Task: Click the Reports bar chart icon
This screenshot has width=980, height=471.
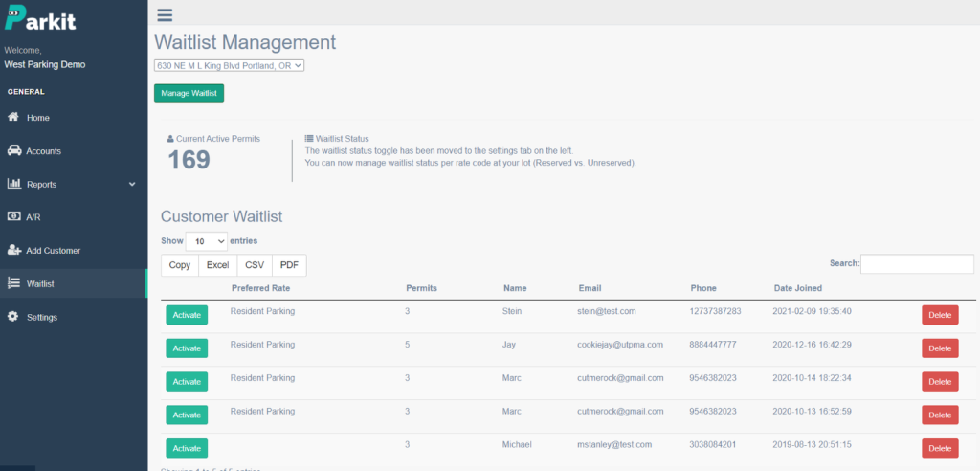Action: (x=13, y=184)
